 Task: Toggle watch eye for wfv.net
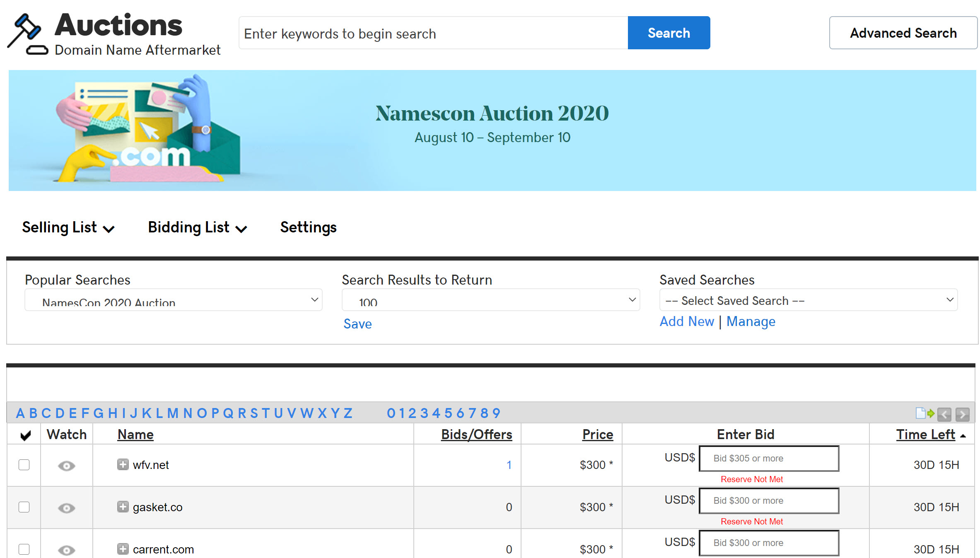pos(66,466)
